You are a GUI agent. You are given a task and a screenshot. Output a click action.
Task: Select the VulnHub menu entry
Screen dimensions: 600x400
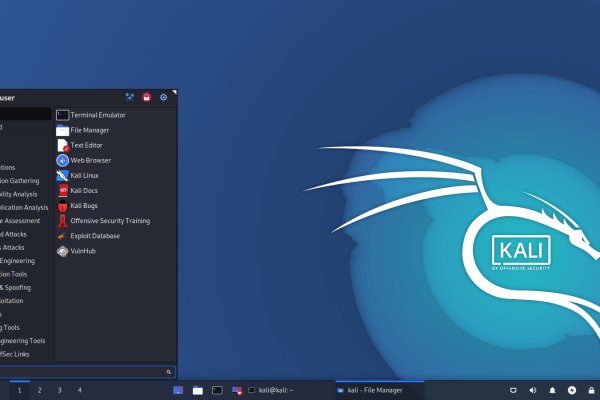[x=83, y=251]
